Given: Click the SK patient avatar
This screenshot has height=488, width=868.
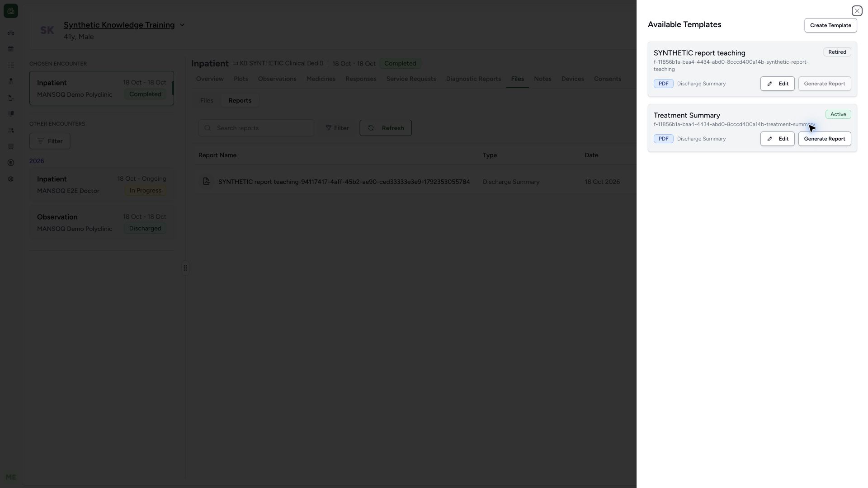Looking at the screenshot, I should pyautogui.click(x=47, y=30).
